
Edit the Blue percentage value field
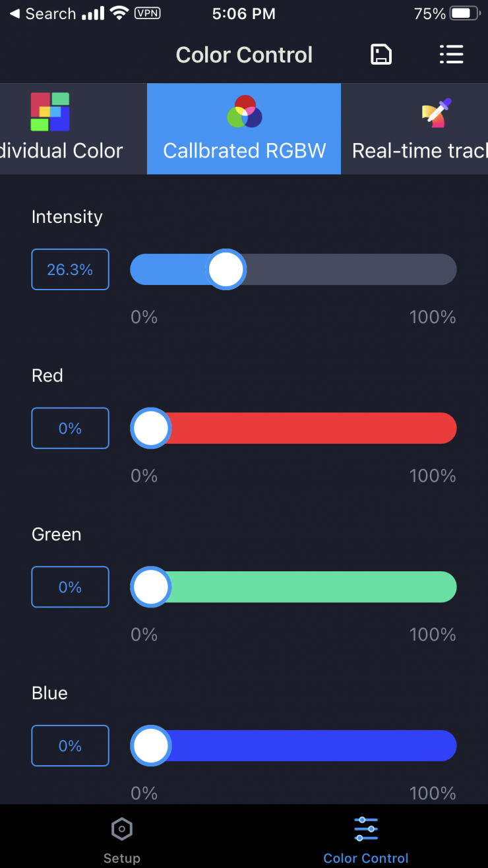coord(70,746)
